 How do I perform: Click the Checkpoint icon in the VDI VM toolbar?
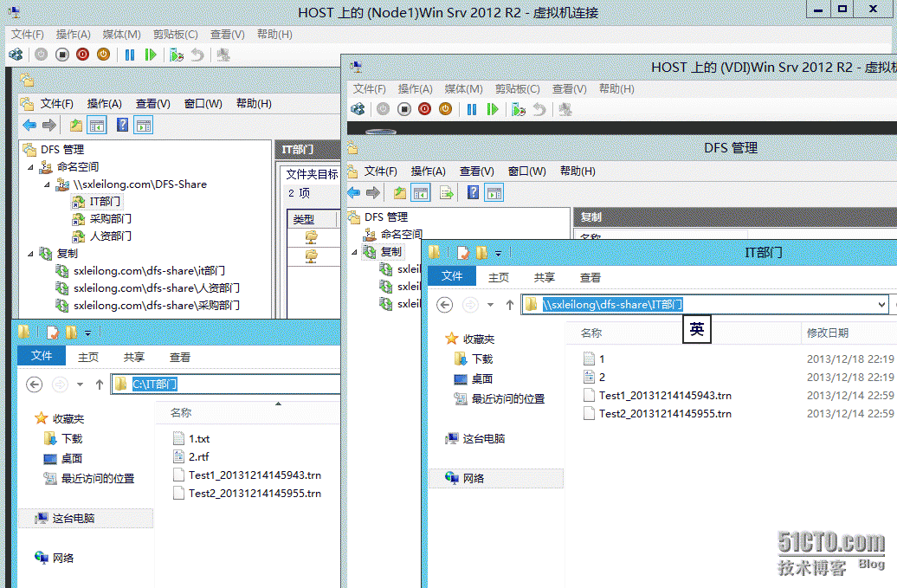[519, 109]
